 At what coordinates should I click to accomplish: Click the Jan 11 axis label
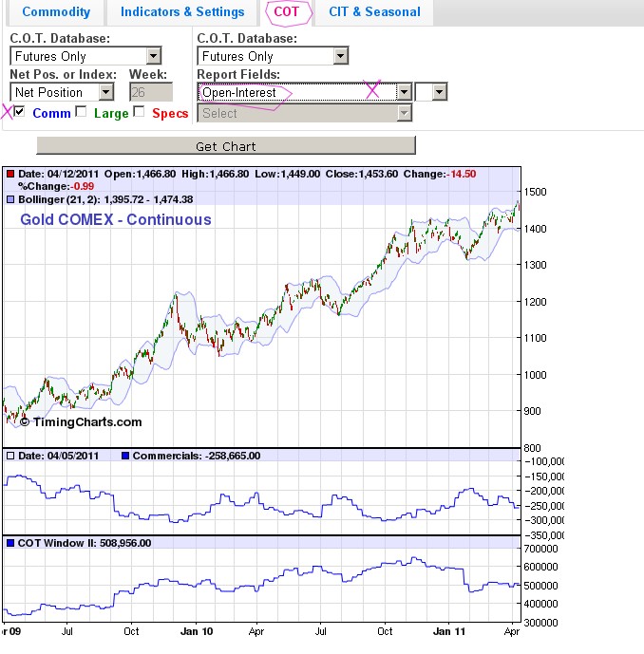[449, 631]
